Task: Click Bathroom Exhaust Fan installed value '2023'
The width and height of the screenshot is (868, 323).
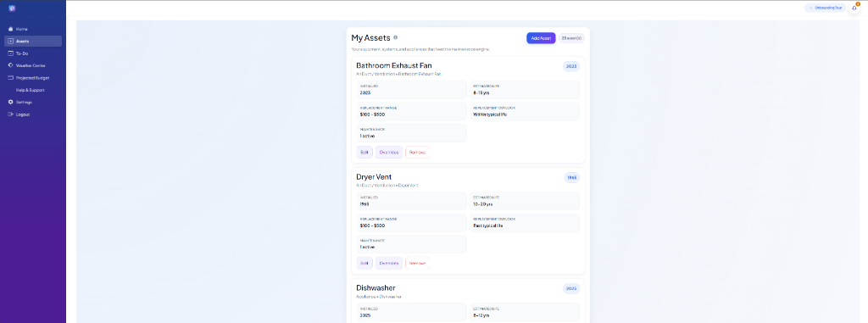Action: [364, 92]
